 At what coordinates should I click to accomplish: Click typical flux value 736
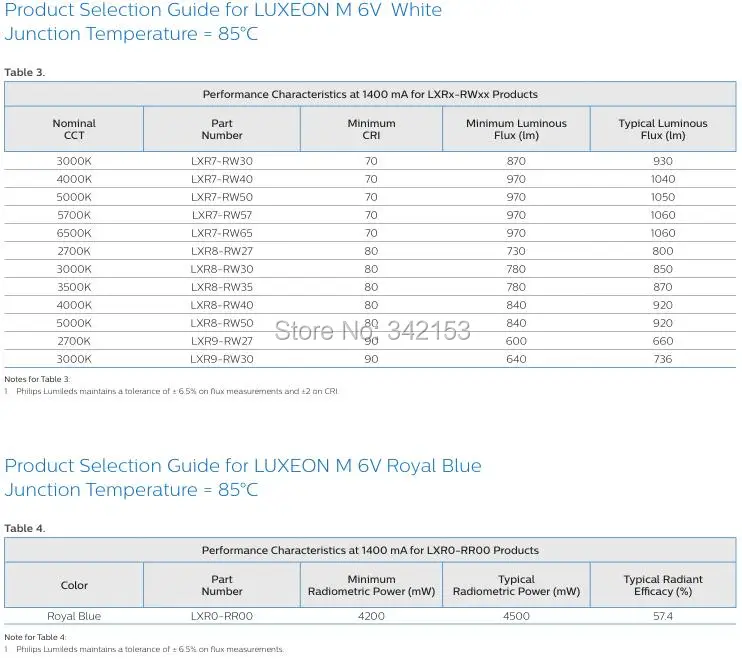pos(663,359)
